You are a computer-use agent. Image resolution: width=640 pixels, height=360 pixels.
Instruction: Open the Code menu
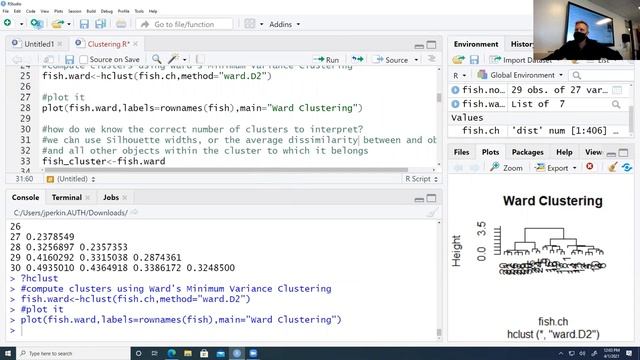[x=30, y=11]
